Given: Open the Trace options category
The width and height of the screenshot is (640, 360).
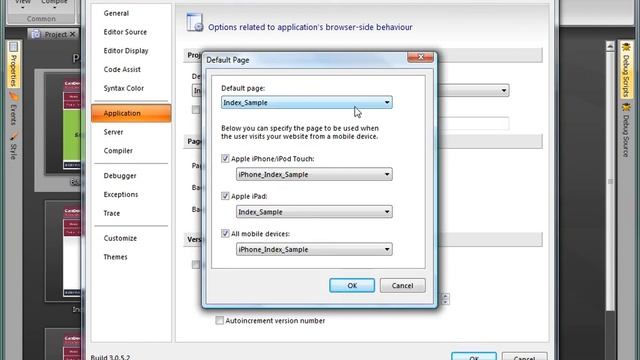Looking at the screenshot, I should point(112,213).
